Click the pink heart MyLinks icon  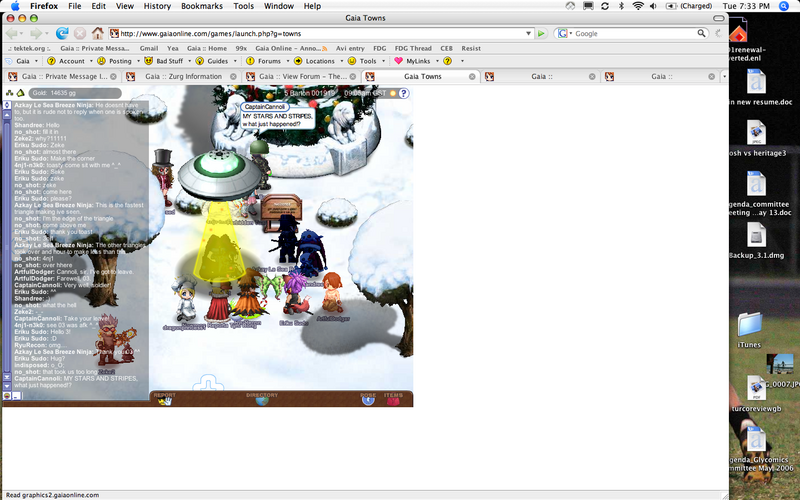tap(398, 61)
